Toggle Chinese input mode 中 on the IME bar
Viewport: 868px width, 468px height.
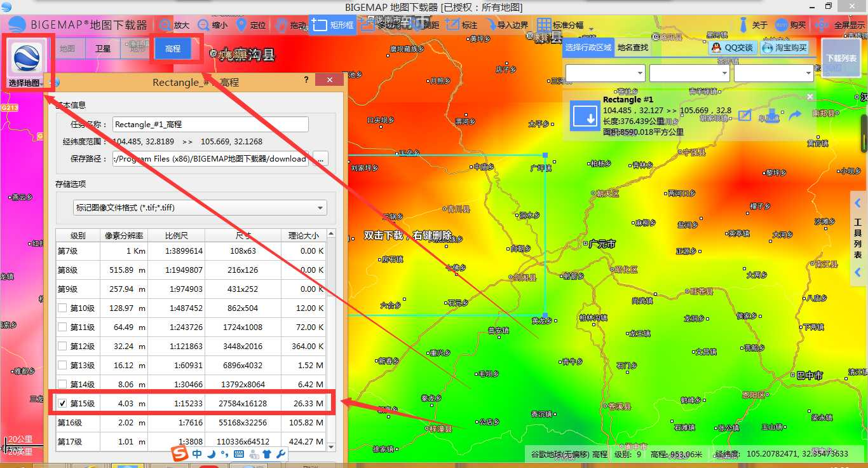click(197, 454)
